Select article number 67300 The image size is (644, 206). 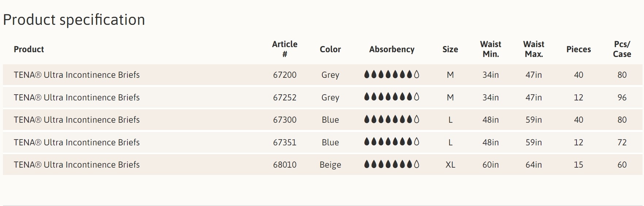[x=285, y=120]
